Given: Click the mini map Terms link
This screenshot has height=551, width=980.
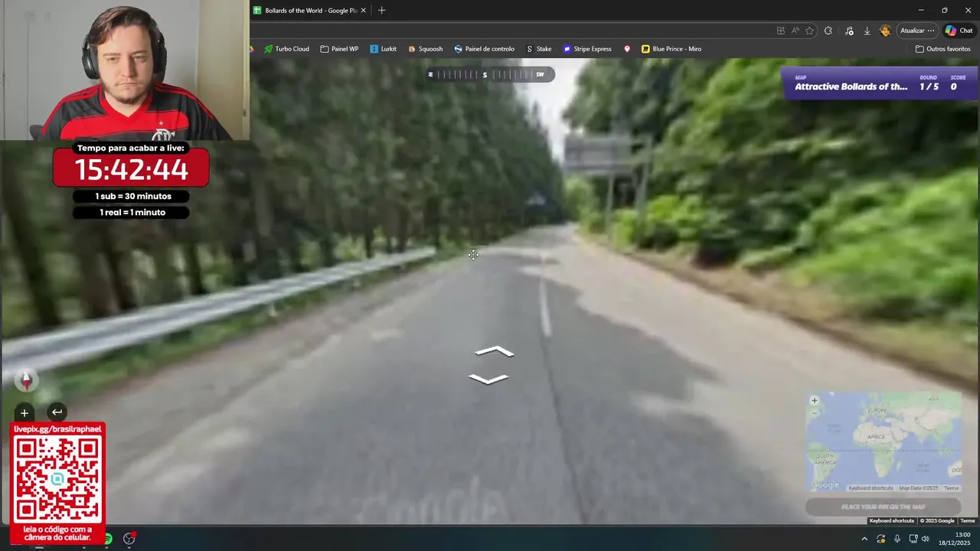Looking at the screenshot, I should pos(951,488).
